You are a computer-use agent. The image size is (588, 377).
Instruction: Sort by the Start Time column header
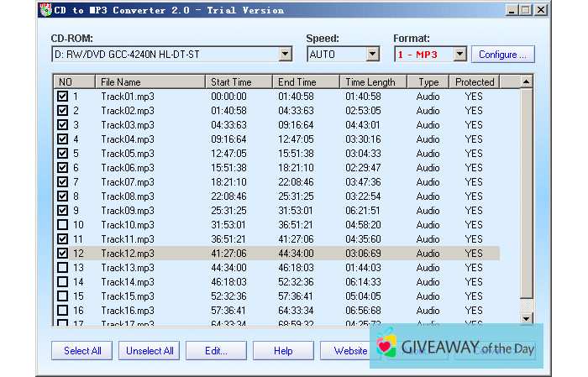239,81
